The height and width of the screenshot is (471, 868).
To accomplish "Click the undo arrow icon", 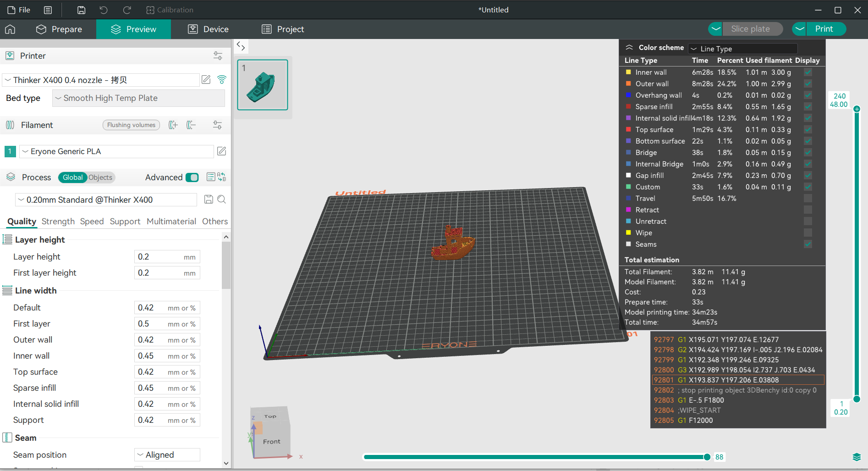I will pyautogui.click(x=104, y=10).
